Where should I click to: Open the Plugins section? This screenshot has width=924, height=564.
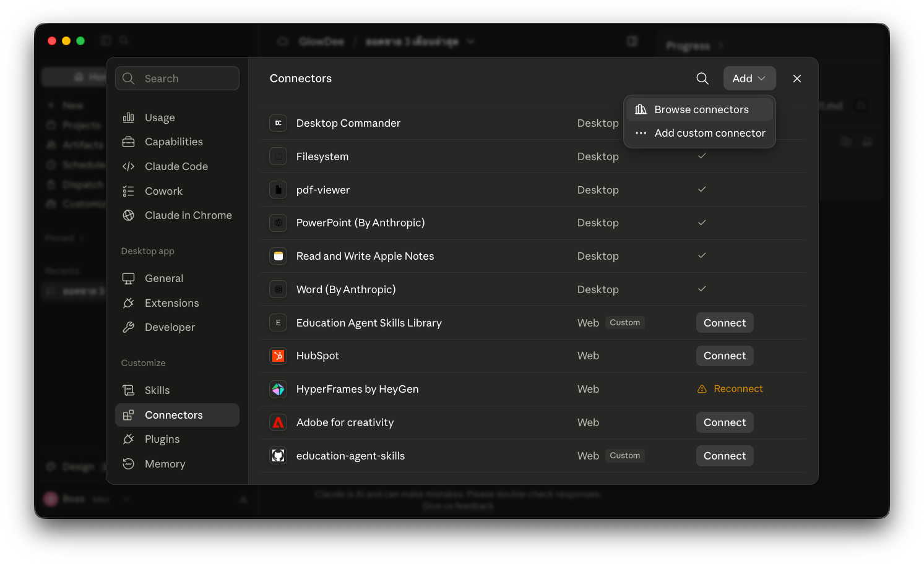(x=177, y=439)
